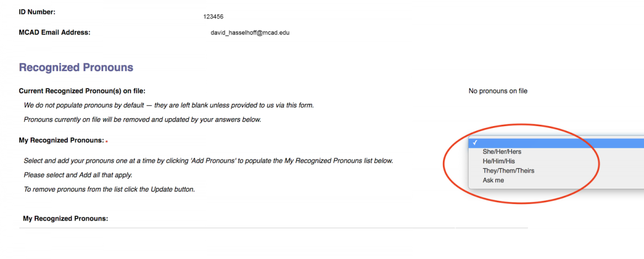The width and height of the screenshot is (644, 259).
Task: Click the ID number value 123456
Action: pos(213,17)
